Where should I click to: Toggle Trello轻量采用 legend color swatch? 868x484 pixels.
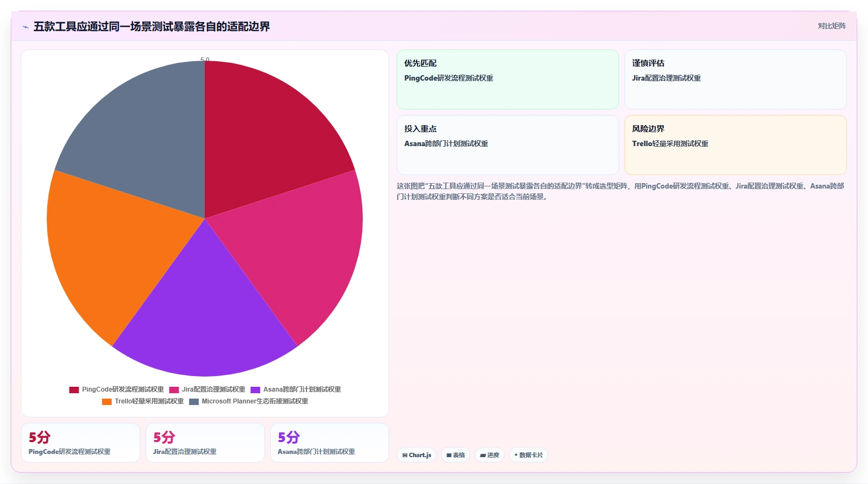pyautogui.click(x=107, y=402)
